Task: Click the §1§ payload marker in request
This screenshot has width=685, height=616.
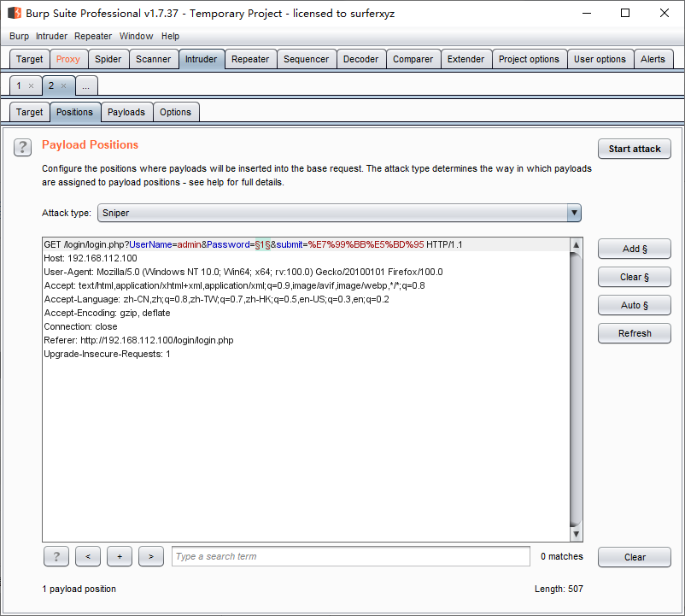Action: click(262, 244)
